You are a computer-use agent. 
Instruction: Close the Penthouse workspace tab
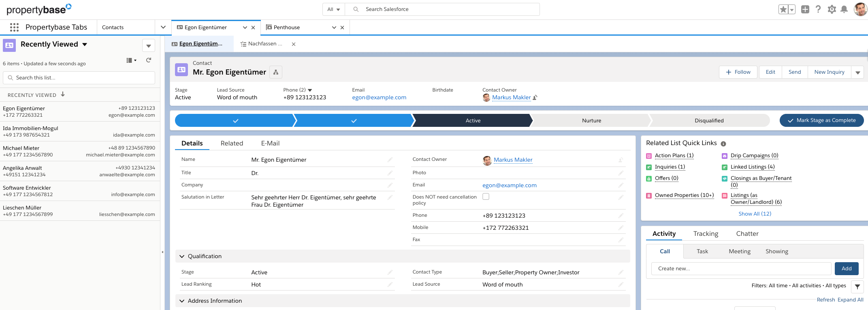(x=342, y=28)
